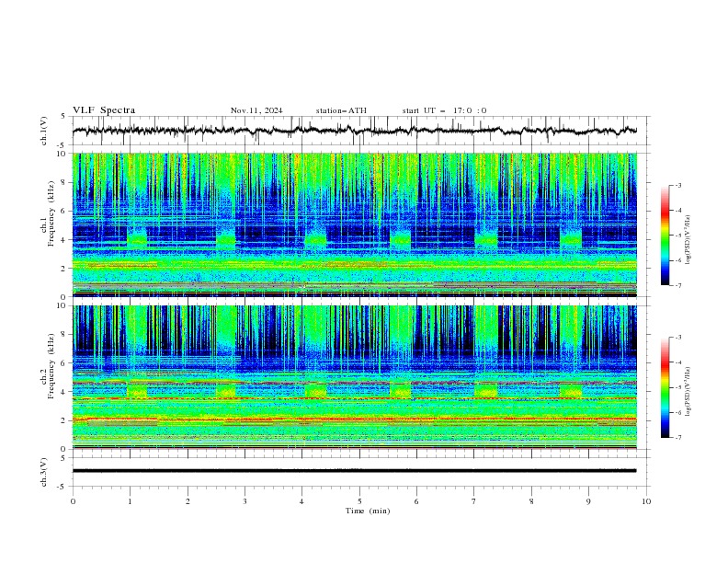Click the "station=ATH" header label

(341, 110)
